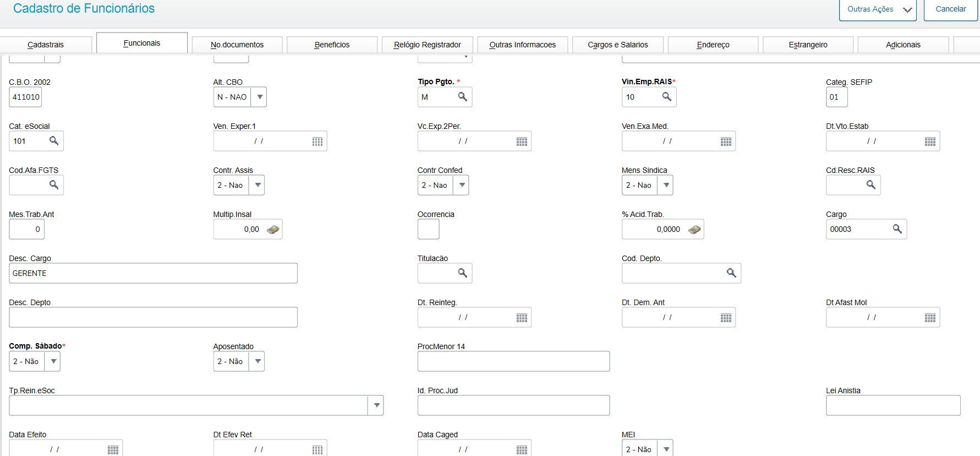
Task: Open Cod. Depto. search lookup
Action: (731, 273)
